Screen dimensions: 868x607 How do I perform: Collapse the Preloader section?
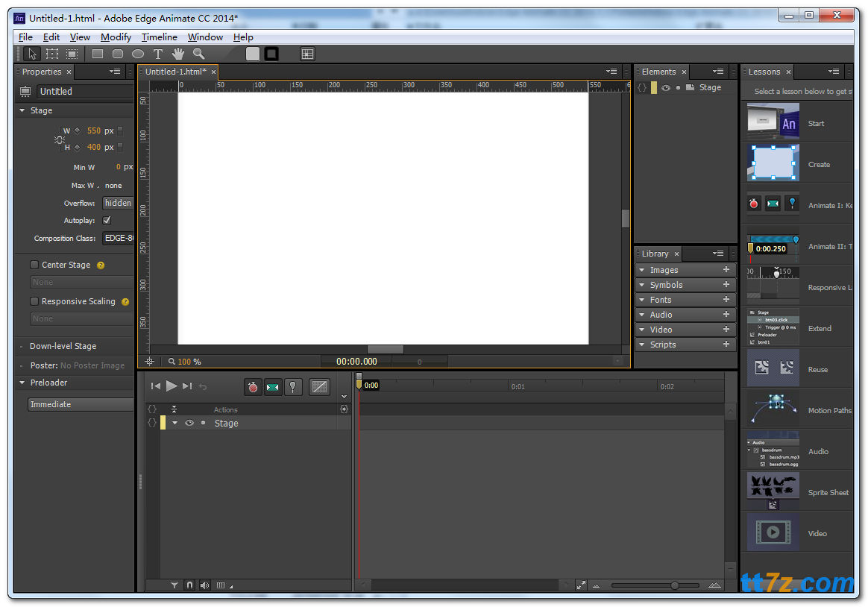click(x=22, y=383)
